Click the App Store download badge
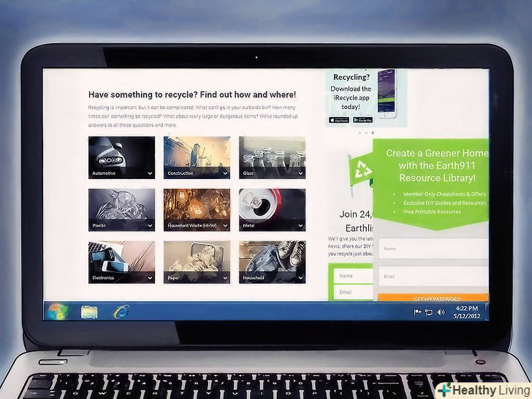Screen dimensions: 532x399 click(x=338, y=120)
